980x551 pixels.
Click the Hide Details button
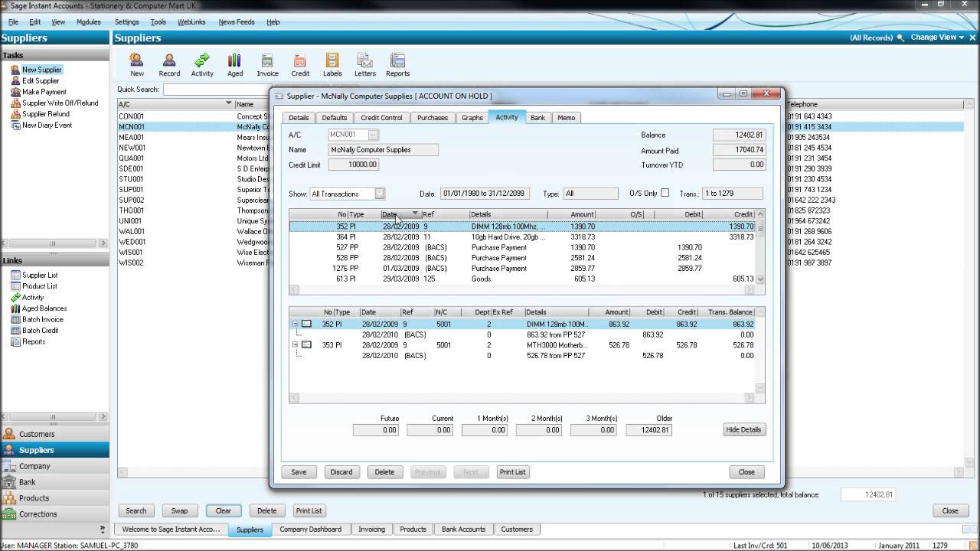pyautogui.click(x=743, y=430)
